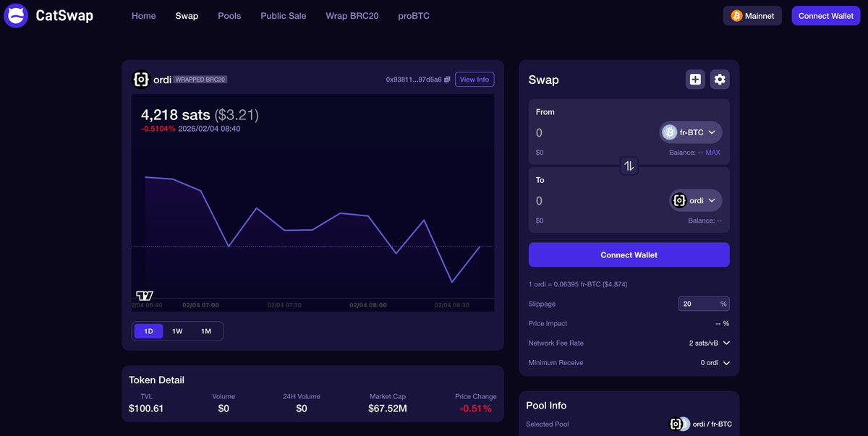Screen dimensions: 868x436
Task: Click the ordi icon in To field
Action: 679,200
